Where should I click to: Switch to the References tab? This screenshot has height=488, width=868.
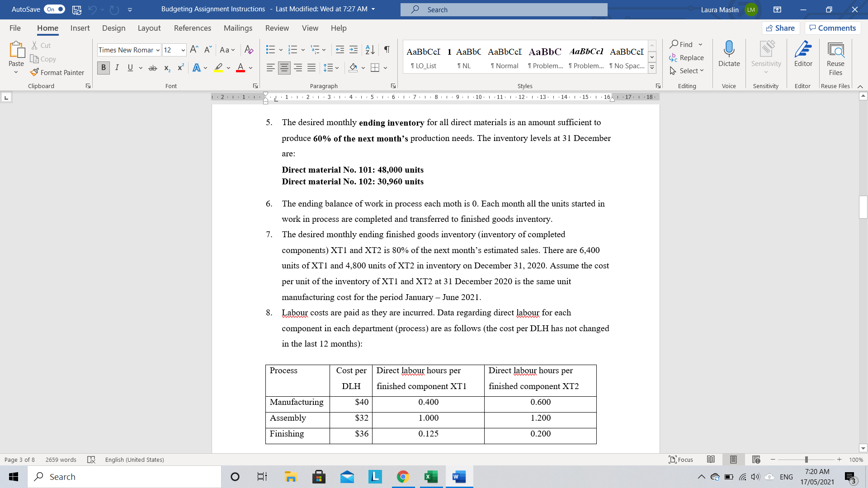point(193,28)
